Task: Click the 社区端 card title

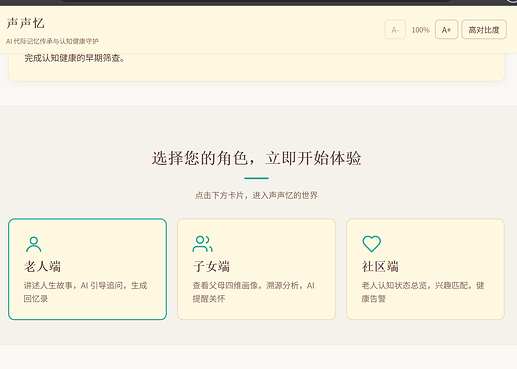Action: tap(380, 266)
